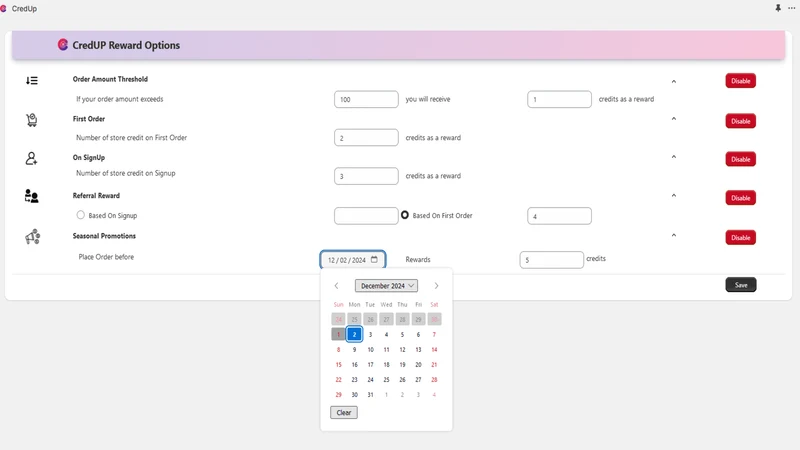The height and width of the screenshot is (450, 800).
Task: Open the December 2024 month dropdown
Action: coord(386,286)
